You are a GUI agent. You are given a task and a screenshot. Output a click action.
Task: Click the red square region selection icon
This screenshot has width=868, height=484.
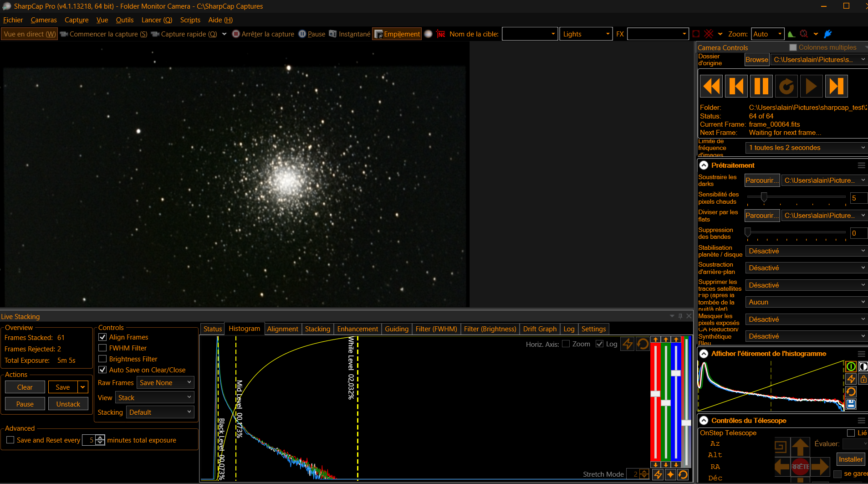(696, 34)
